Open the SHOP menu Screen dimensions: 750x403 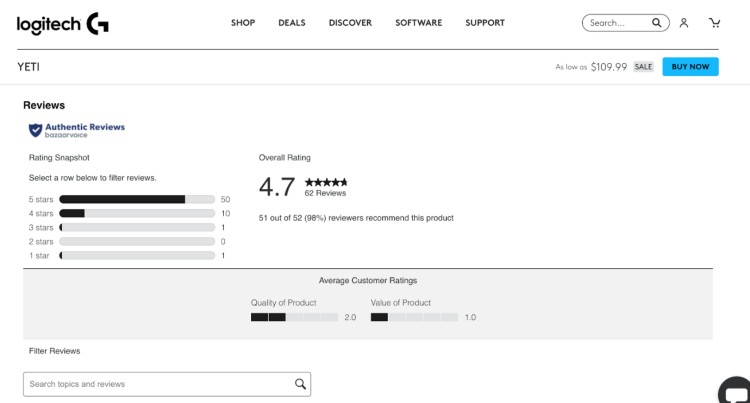coord(243,23)
